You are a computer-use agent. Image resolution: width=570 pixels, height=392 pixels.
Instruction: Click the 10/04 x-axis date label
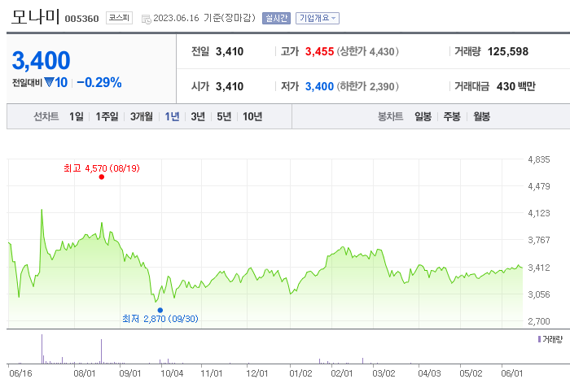pyautogui.click(x=172, y=373)
